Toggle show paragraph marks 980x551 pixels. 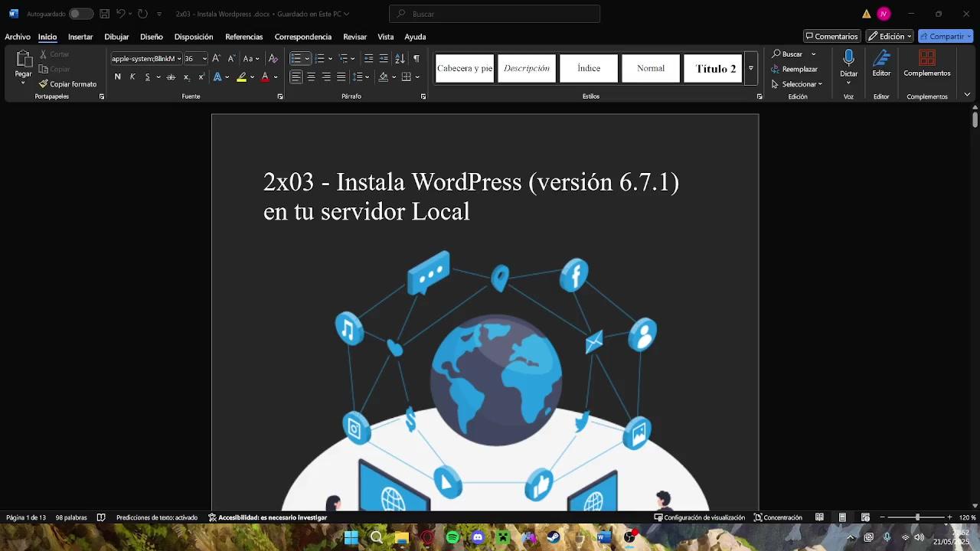tap(416, 58)
